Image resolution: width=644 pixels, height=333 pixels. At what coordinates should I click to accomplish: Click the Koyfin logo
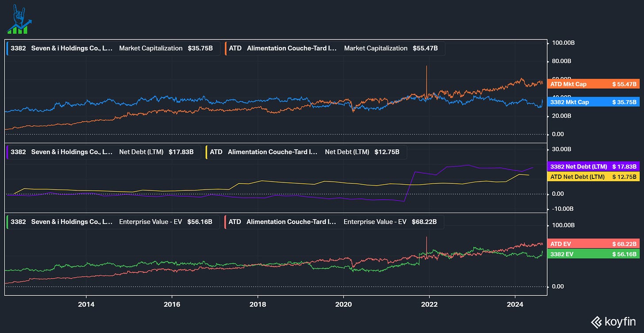tap(614, 322)
